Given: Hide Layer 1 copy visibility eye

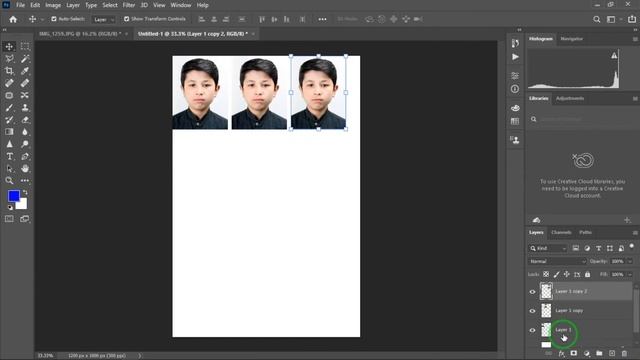Looking at the screenshot, I should coord(532,311).
